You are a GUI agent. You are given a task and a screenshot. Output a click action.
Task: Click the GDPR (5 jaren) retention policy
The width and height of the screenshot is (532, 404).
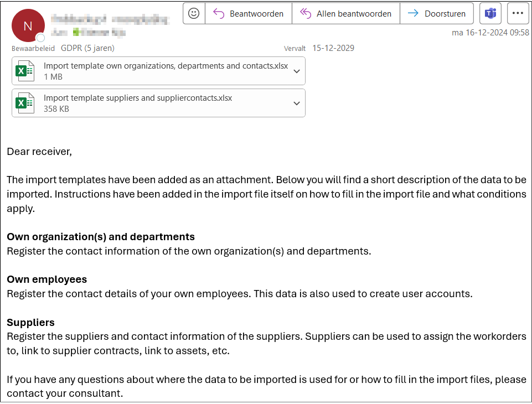(87, 48)
